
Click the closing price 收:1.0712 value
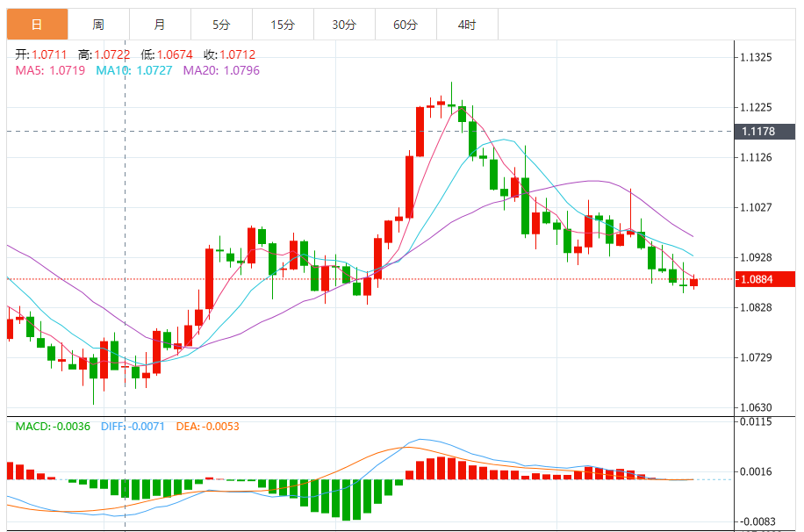coord(229,54)
